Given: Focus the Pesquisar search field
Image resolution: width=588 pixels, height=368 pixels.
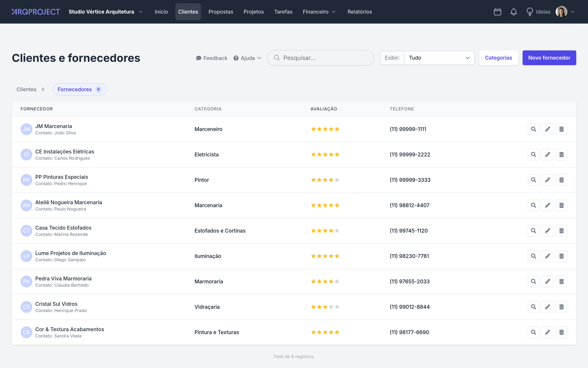Looking at the screenshot, I should pos(320,58).
